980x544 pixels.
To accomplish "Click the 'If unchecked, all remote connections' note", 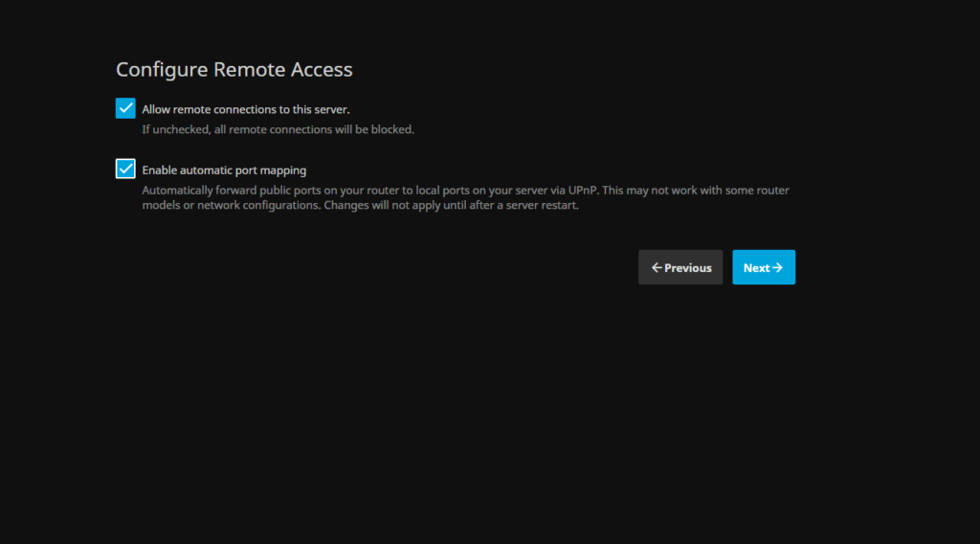I will pyautogui.click(x=278, y=129).
